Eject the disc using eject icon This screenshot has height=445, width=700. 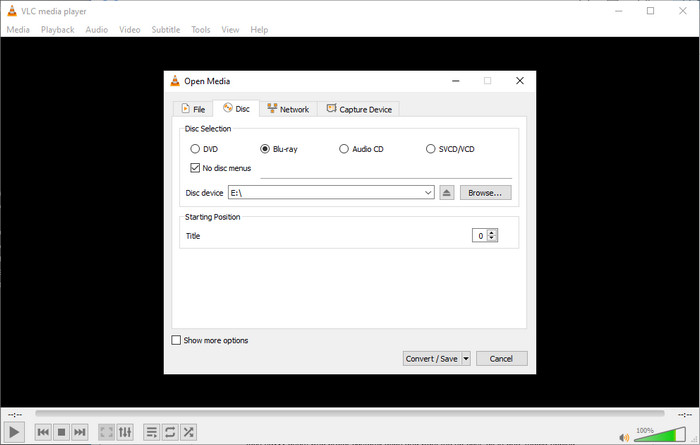click(446, 193)
